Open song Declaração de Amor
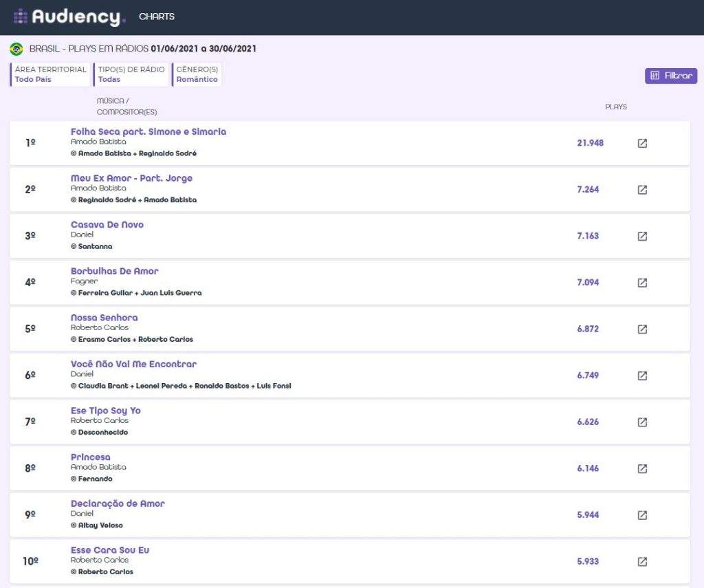 coord(118,503)
